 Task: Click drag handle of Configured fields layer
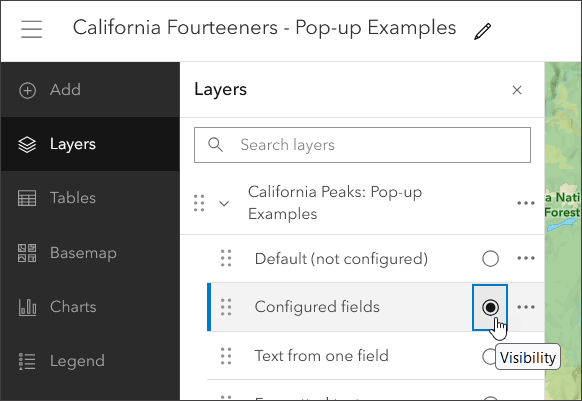pos(226,307)
